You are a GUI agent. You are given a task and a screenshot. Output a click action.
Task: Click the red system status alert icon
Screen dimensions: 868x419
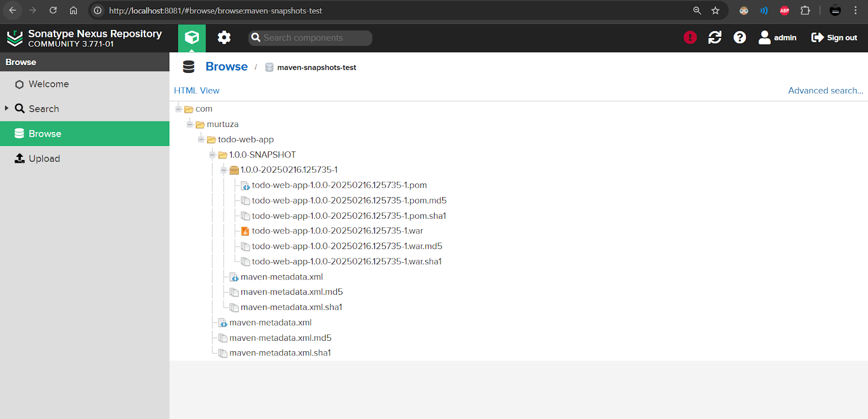(x=690, y=37)
